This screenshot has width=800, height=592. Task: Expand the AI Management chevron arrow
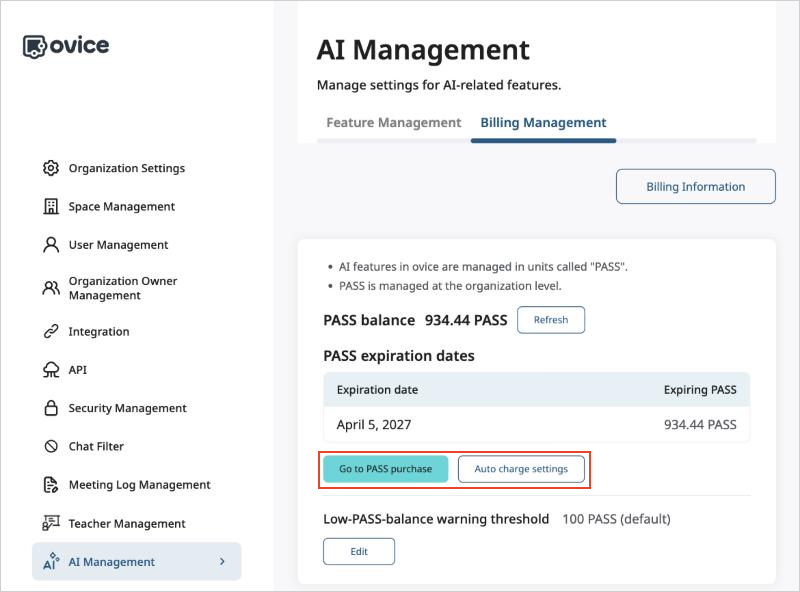(x=222, y=561)
